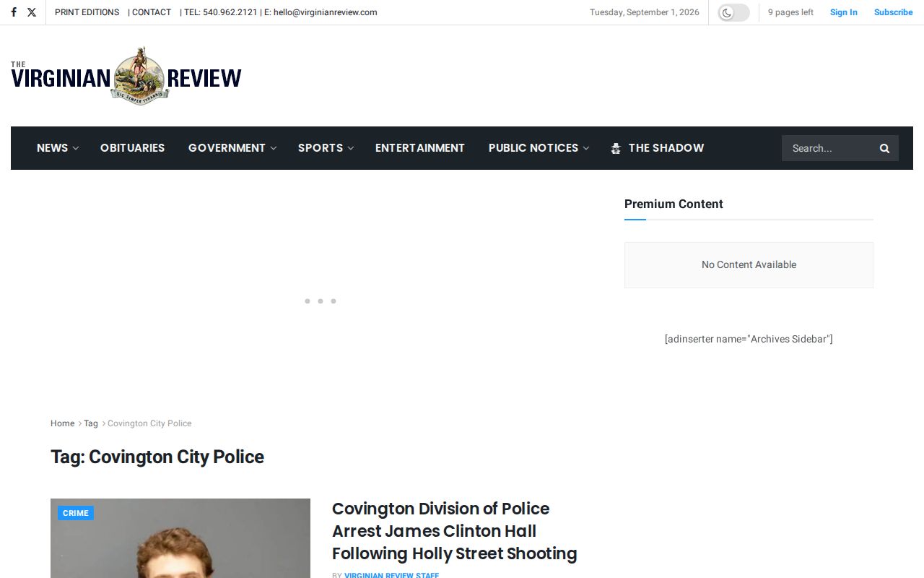This screenshot has width=924, height=578.
Task: Click the adinserter 'Archives Sidebar' shortcode text
Action: click(x=749, y=339)
